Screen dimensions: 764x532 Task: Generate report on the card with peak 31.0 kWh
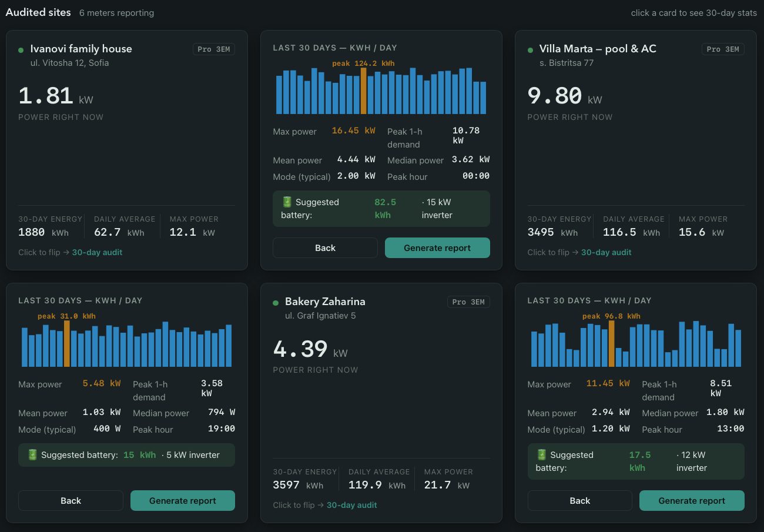coord(183,500)
